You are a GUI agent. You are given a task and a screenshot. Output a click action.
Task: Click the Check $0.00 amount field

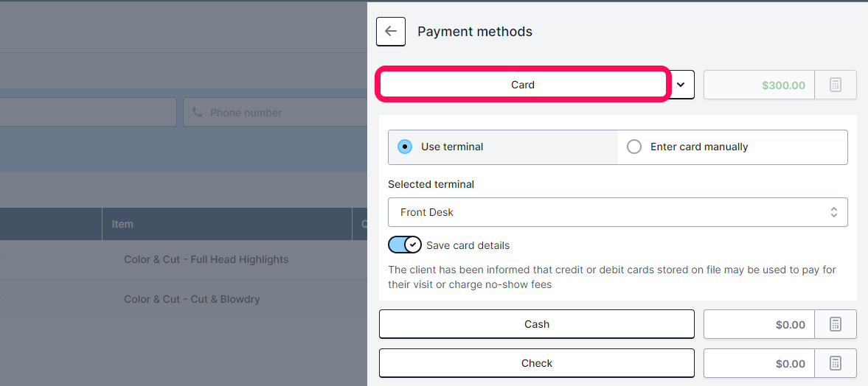[x=759, y=363]
